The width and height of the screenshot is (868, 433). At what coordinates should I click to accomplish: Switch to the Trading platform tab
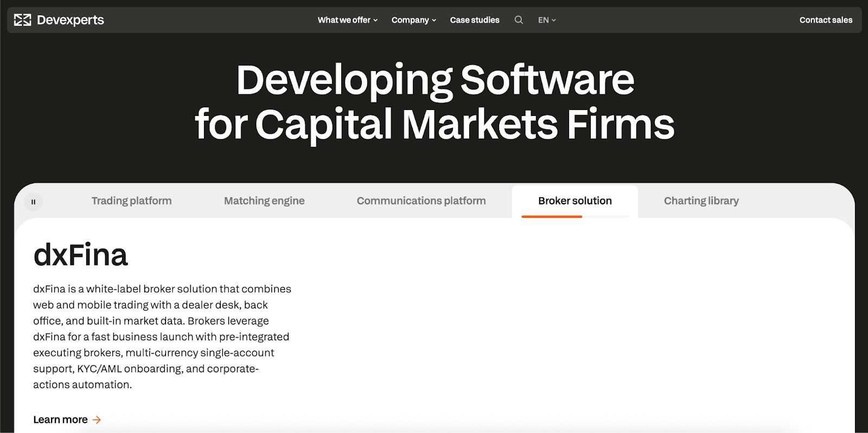(131, 201)
